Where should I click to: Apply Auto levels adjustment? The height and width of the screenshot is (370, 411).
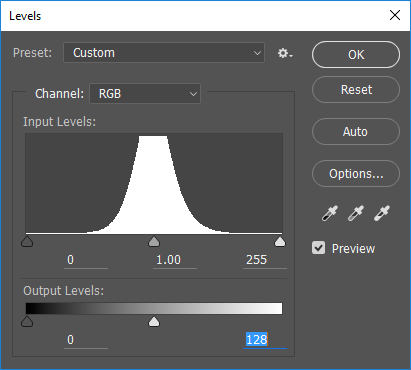[356, 132]
